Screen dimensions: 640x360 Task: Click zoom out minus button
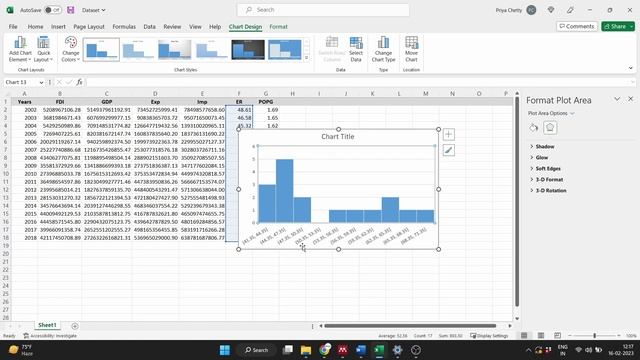[x=570, y=336]
